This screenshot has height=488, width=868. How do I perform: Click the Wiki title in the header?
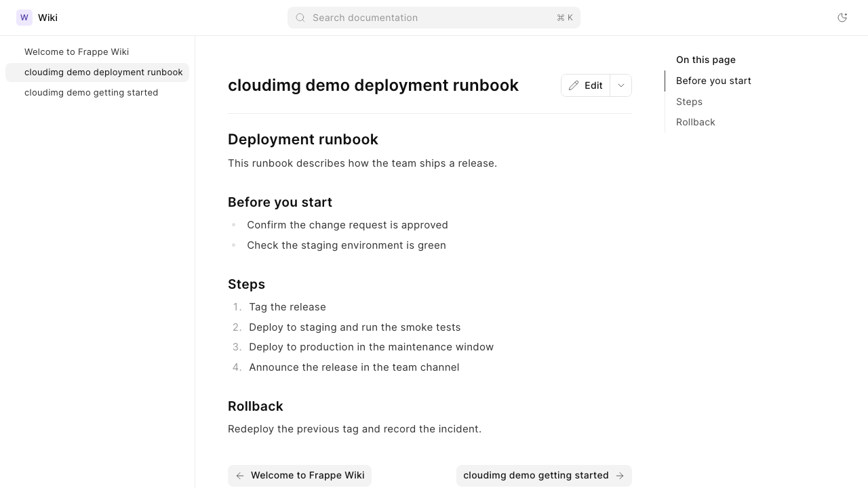pos(47,18)
